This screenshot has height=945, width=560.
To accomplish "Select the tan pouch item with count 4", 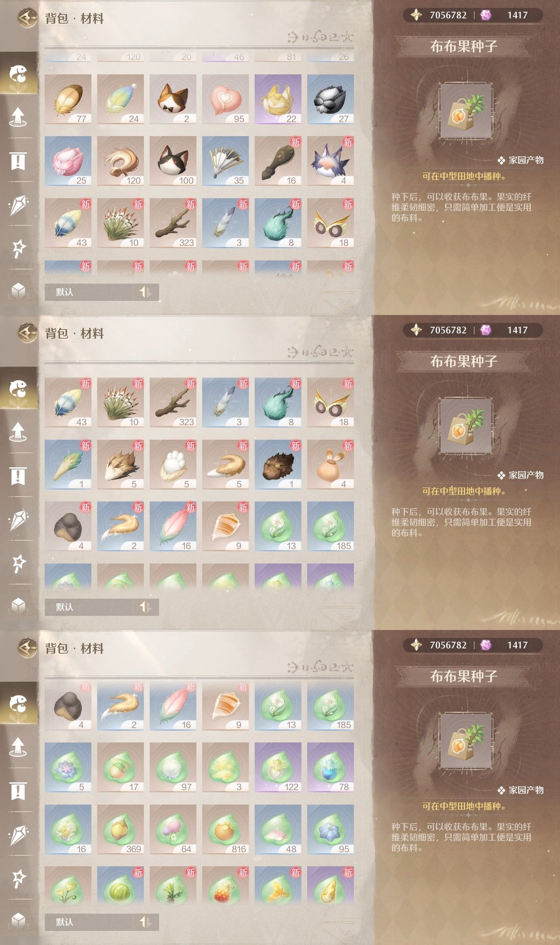I will (330, 464).
